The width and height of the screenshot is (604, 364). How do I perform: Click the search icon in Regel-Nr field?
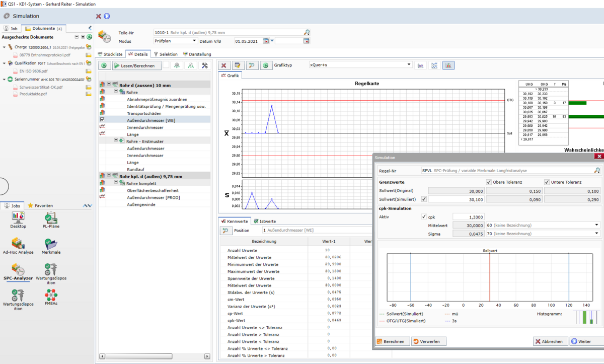click(x=597, y=171)
